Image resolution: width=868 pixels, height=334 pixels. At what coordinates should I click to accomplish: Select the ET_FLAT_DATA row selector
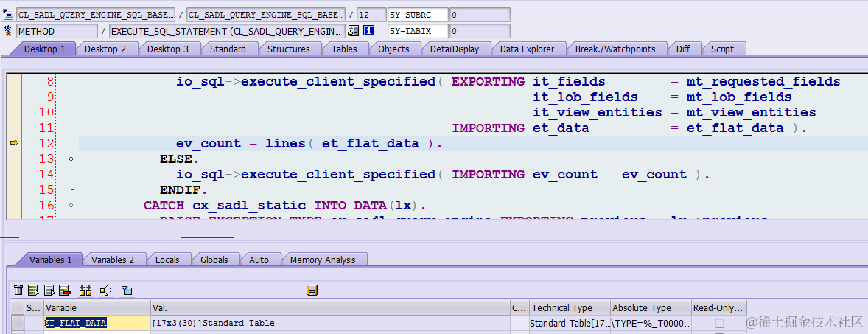pyautogui.click(x=18, y=323)
